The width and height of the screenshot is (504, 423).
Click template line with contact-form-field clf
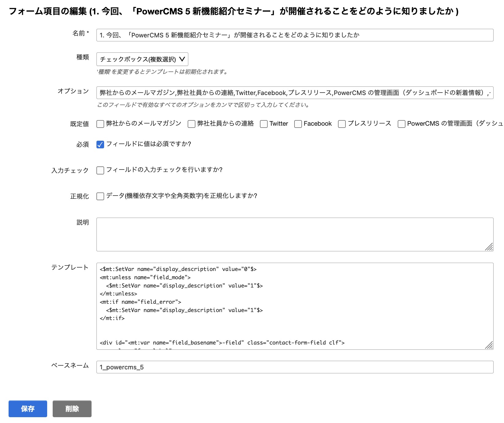pos(222,343)
